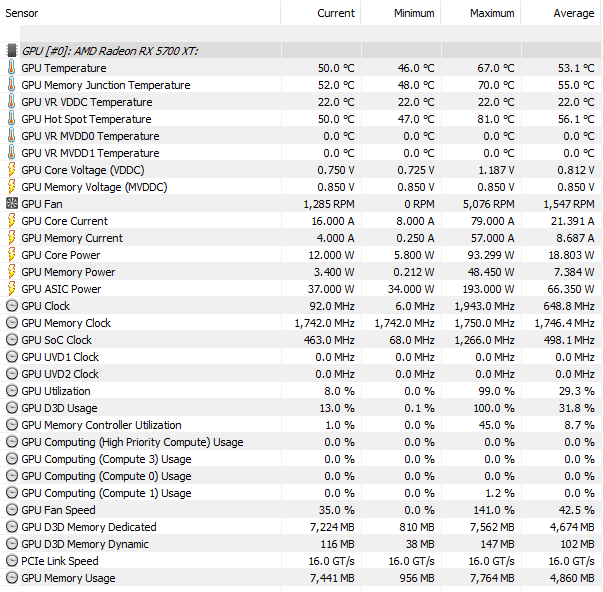Viewport: 603px width, 592px height.
Task: Select GPU Computing (Compute 0) Usage label
Action: pyautogui.click(x=106, y=476)
